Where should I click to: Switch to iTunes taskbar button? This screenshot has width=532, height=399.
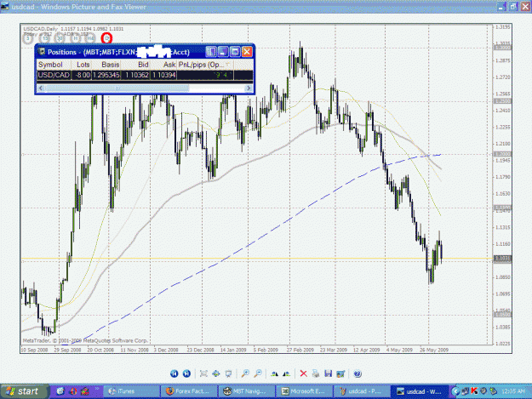[131, 391]
